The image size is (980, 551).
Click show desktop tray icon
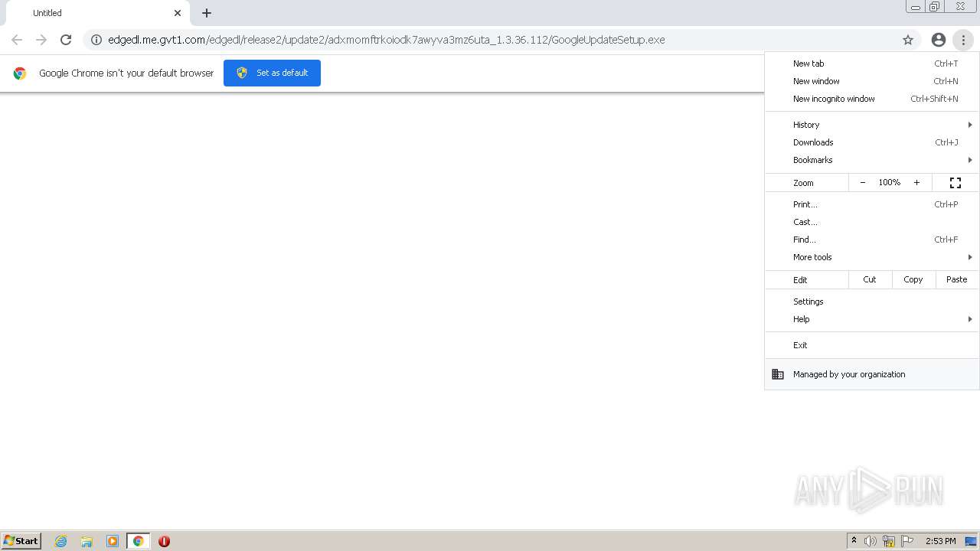[x=971, y=541]
